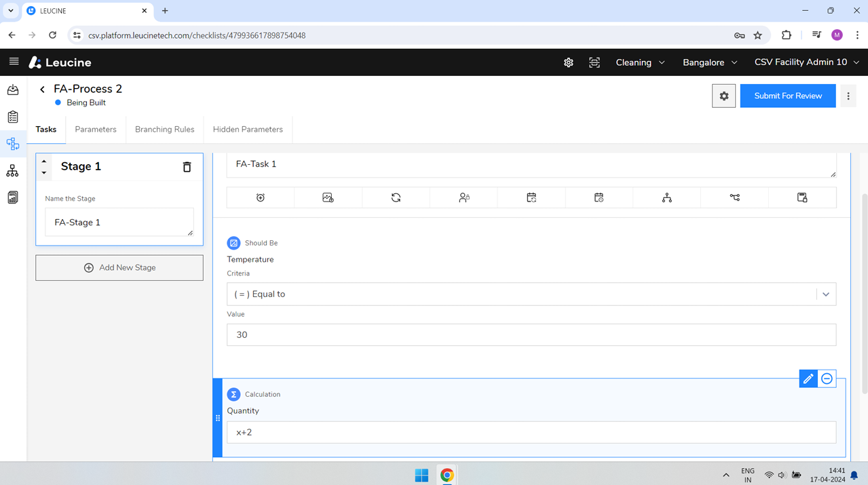The image size is (868, 485).
Task: Click the Add New Stage button
Action: tap(119, 268)
